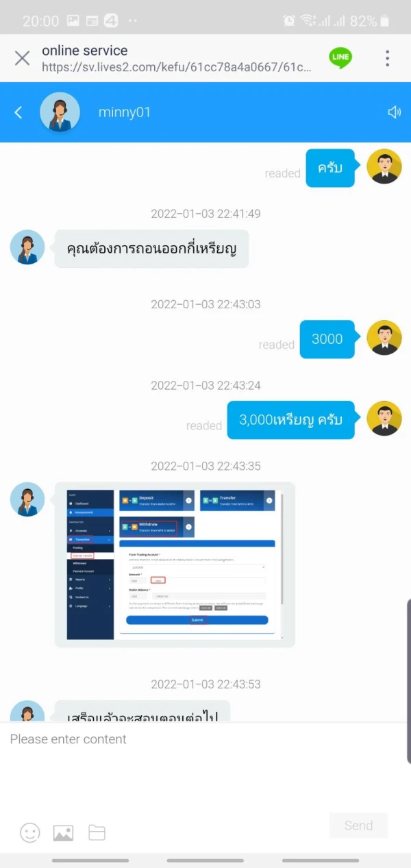Tap the minny01 name in header
This screenshot has width=411, height=868.
coord(125,112)
